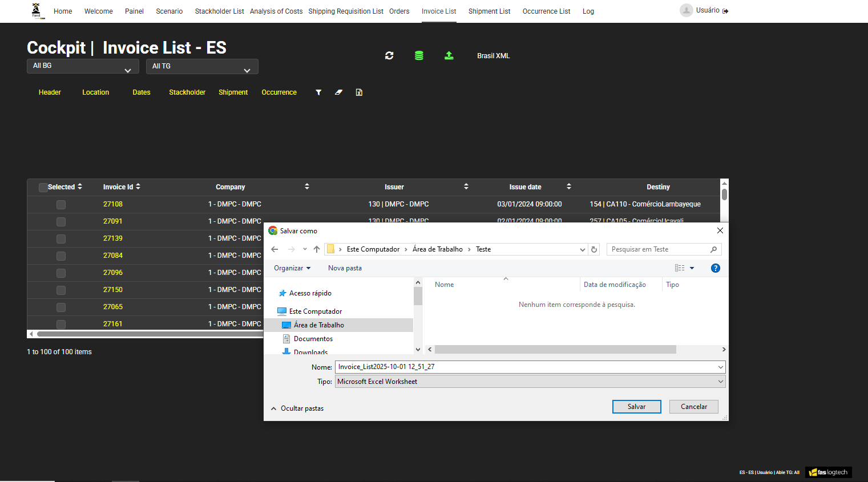Click the up-folder arrow in save dialog

tap(317, 249)
